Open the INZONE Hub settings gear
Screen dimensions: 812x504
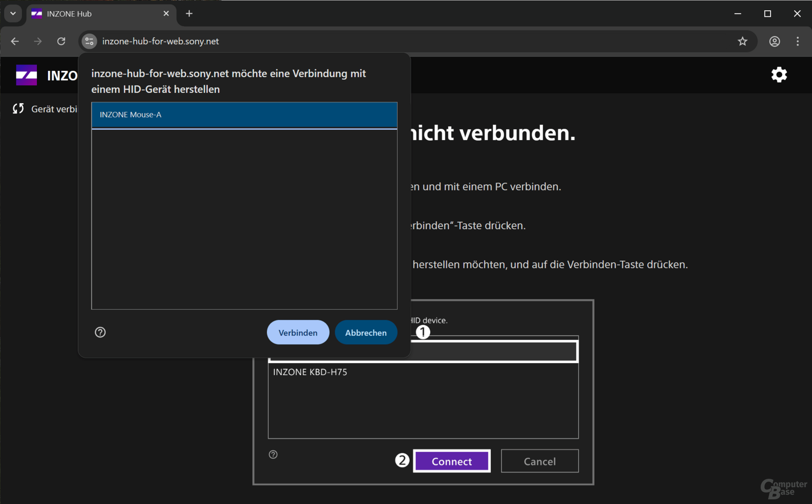[x=779, y=75]
